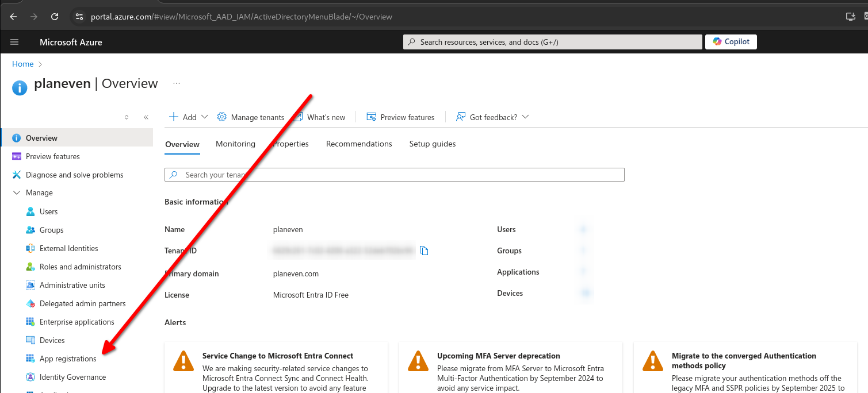868x393 pixels.
Task: Click the Applications label in Basic information
Action: 518,272
